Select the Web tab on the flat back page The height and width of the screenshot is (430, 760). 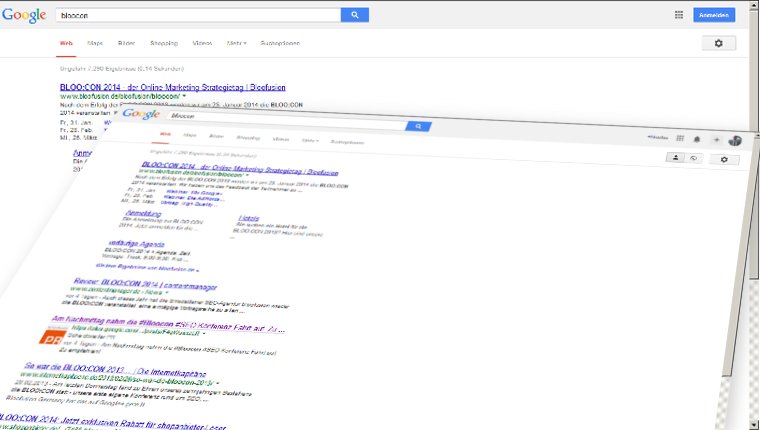tap(66, 43)
